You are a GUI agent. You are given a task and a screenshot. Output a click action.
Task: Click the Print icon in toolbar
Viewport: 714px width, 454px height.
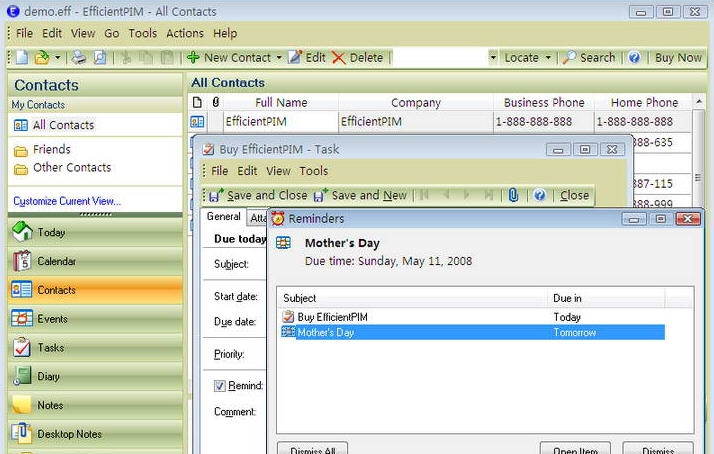[79, 58]
